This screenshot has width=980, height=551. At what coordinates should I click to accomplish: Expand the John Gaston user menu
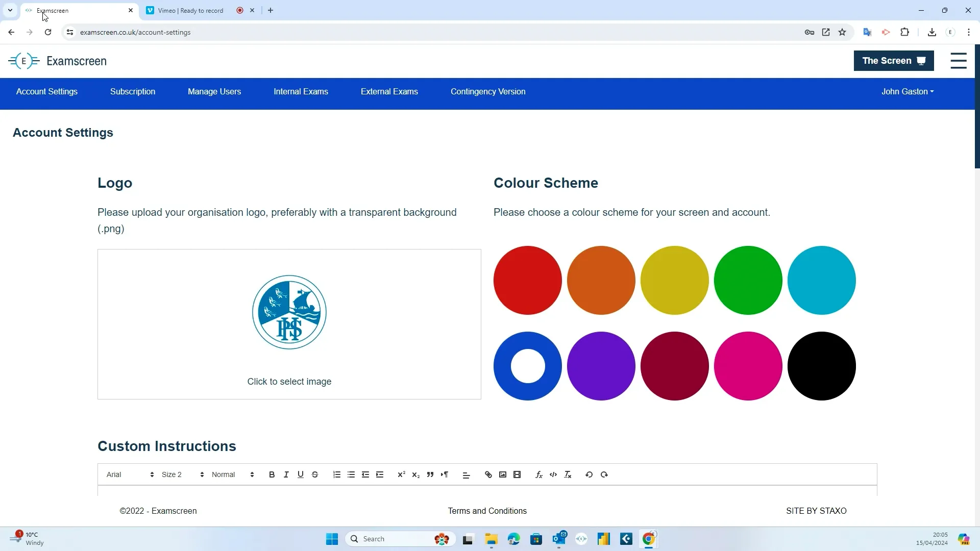point(908,92)
